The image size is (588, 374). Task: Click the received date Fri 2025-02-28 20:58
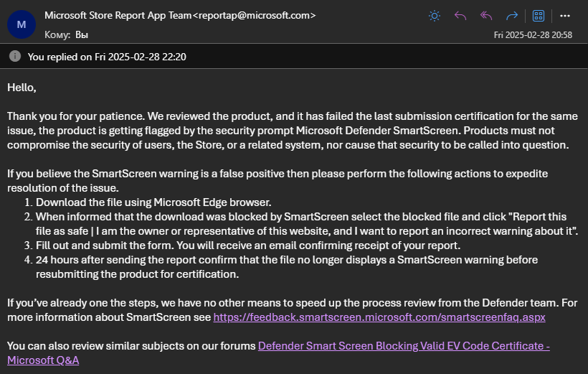coord(533,35)
